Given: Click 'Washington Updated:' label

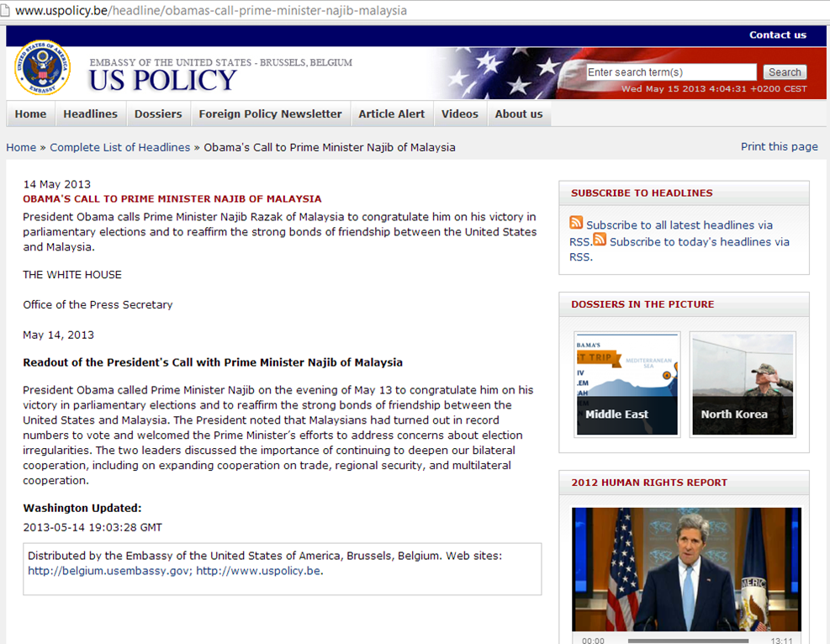Looking at the screenshot, I should (82, 508).
